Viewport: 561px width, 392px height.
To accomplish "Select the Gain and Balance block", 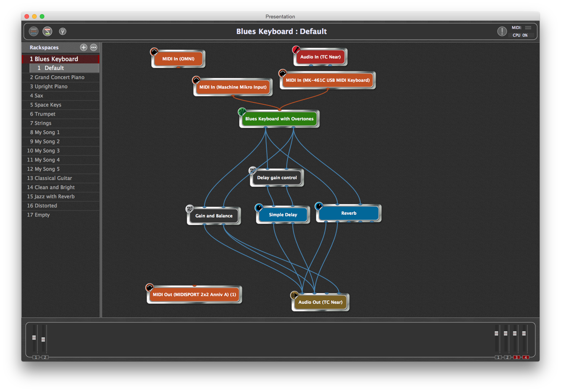I will click(214, 216).
